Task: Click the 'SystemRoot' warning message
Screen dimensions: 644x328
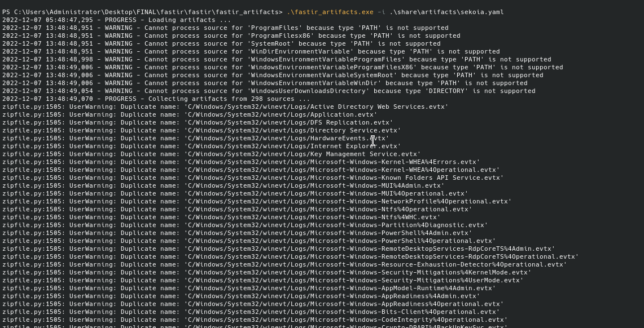Action: [221, 43]
